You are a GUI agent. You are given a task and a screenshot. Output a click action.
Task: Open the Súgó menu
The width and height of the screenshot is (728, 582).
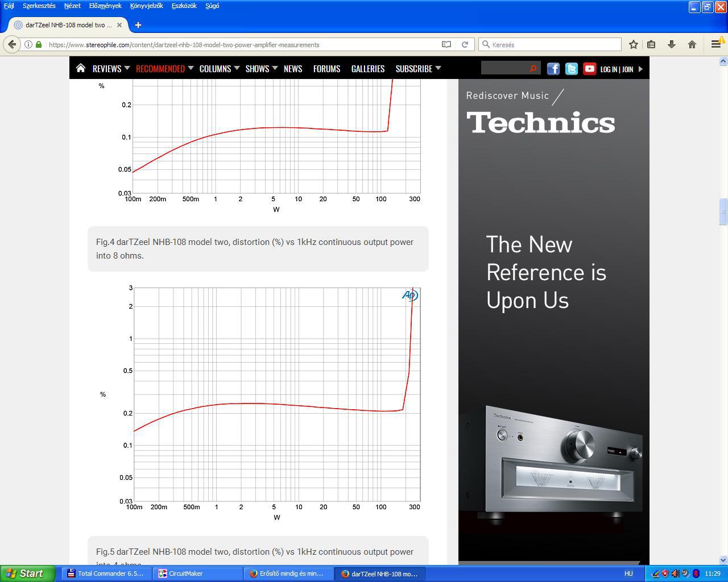coord(212,6)
